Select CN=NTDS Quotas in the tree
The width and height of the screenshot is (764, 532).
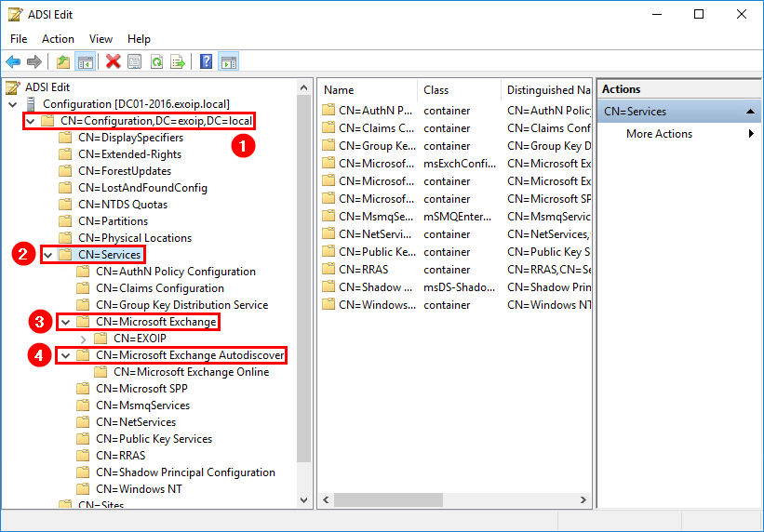123,205
